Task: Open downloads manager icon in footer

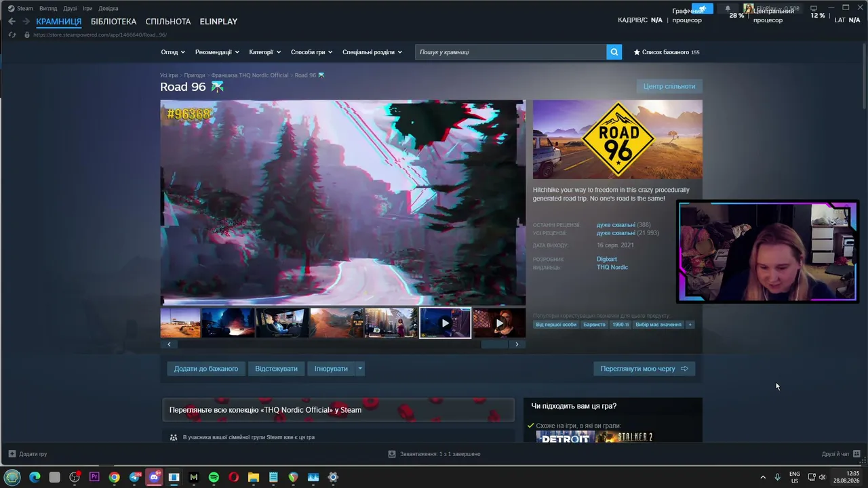Action: [391, 453]
